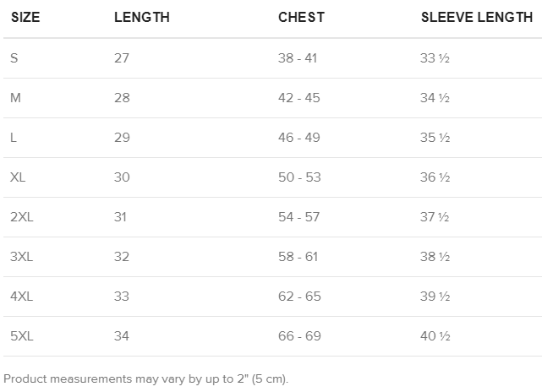Select the L size row label

point(14,138)
